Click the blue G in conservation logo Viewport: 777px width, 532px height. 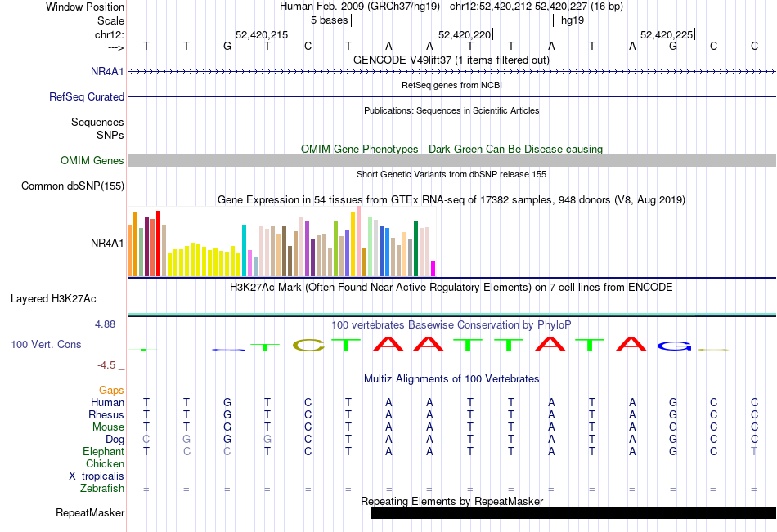point(673,346)
